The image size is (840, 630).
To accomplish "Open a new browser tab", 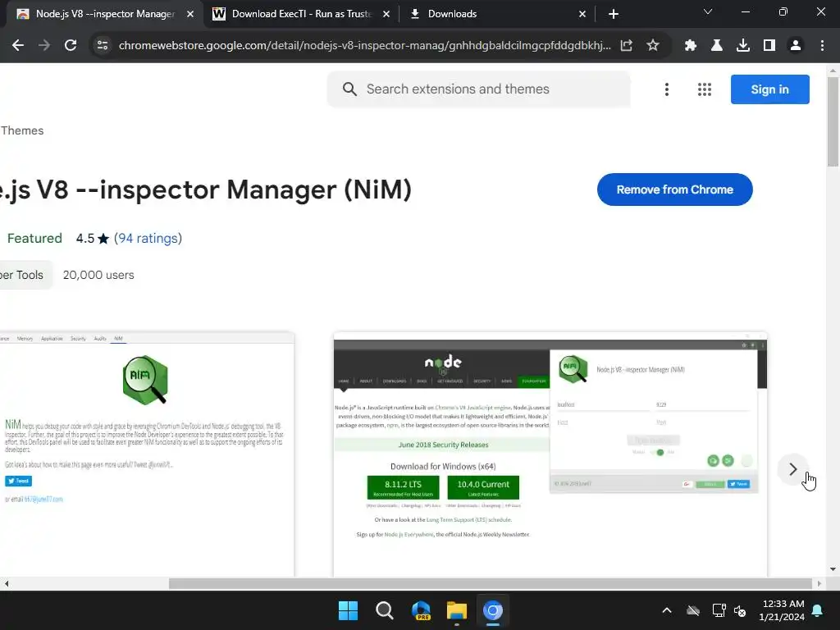I will coord(614,14).
